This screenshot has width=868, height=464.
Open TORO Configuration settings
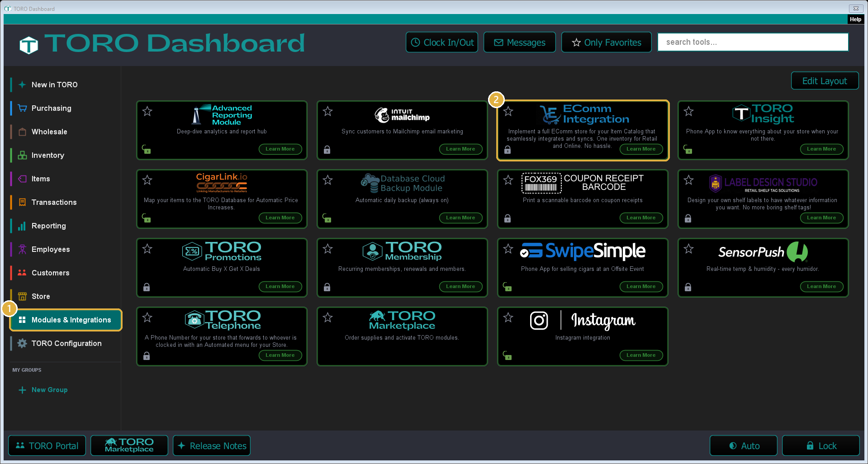65,343
